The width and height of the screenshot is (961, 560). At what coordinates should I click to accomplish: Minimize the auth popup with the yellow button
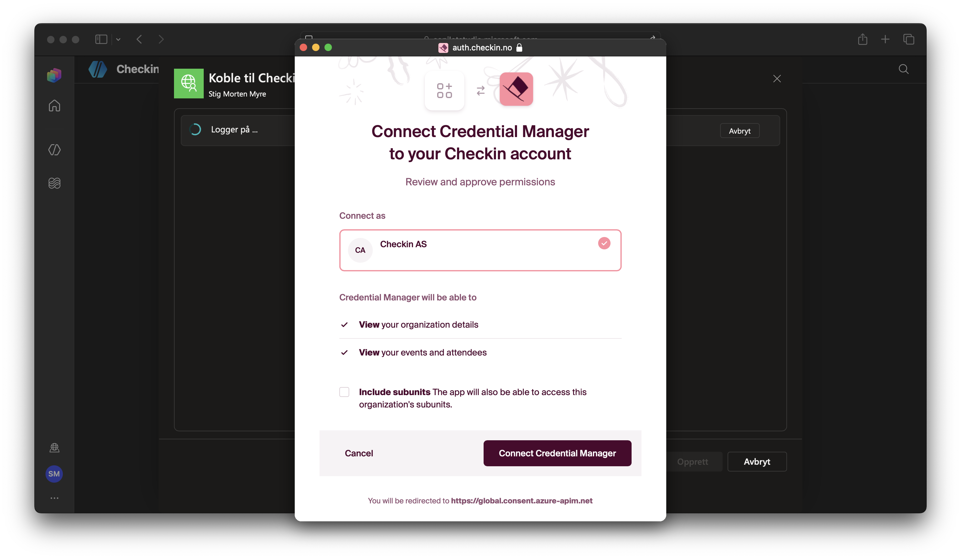[x=316, y=47]
